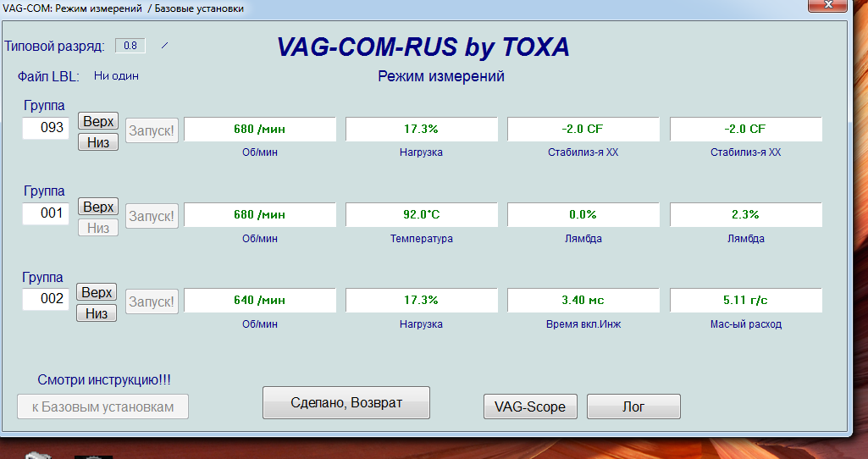
Task: Select the 5.11 г/с mass flow field
Action: 745,301
